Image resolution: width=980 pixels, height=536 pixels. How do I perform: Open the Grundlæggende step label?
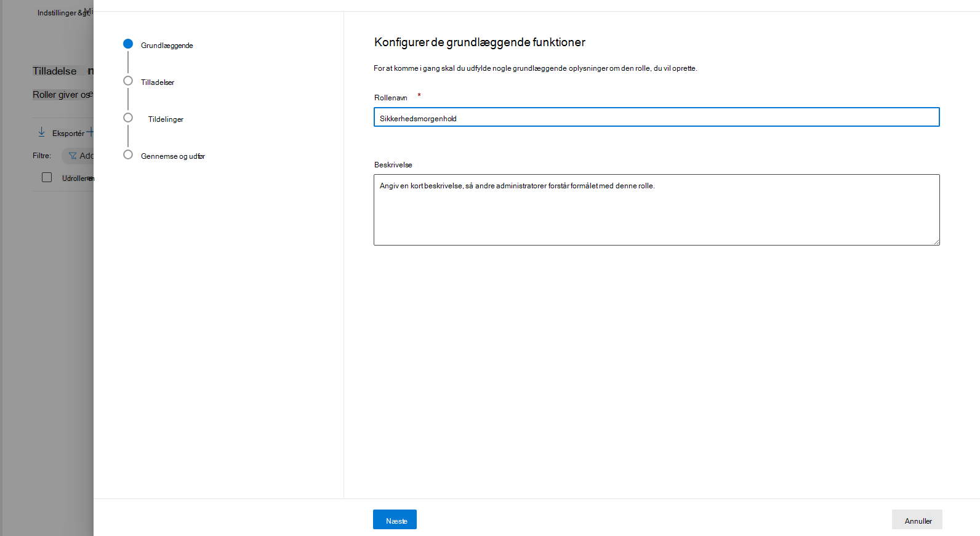point(167,46)
